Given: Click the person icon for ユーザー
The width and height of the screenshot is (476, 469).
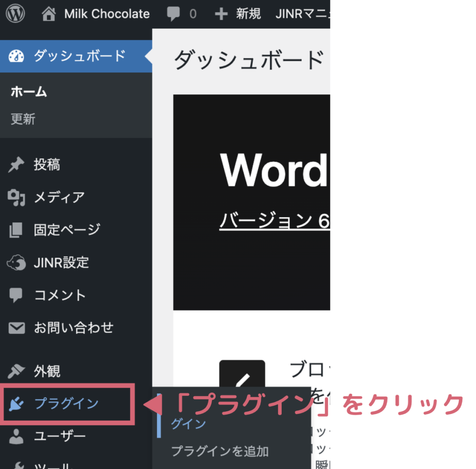Looking at the screenshot, I should click(16, 436).
